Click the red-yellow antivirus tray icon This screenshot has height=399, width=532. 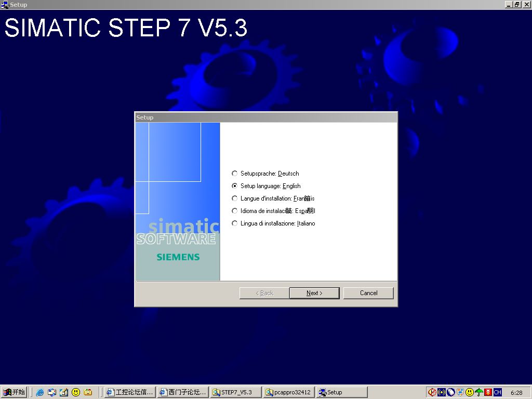point(432,393)
